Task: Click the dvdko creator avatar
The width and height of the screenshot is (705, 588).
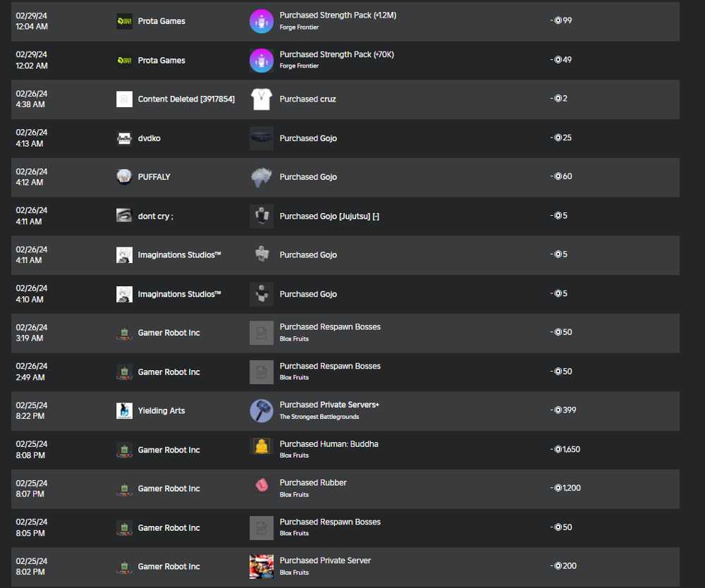Action: (x=124, y=138)
